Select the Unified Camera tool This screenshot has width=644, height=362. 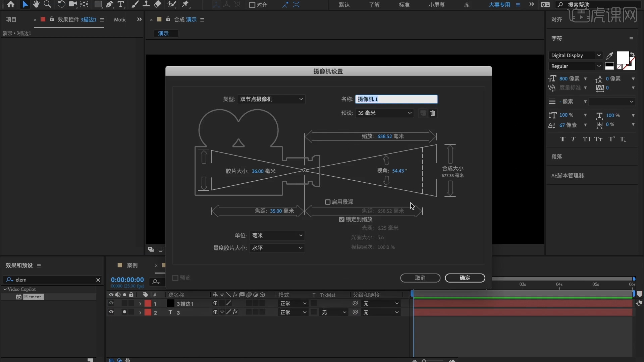point(72,4)
